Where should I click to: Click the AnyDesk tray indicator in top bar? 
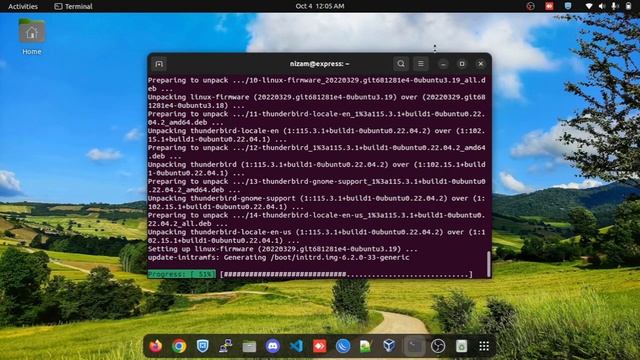pos(549,6)
